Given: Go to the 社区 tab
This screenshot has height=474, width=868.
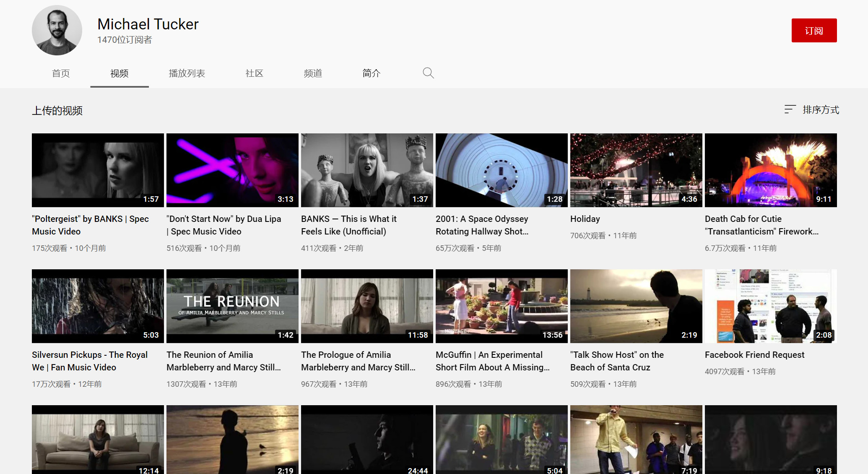Looking at the screenshot, I should pyautogui.click(x=254, y=73).
